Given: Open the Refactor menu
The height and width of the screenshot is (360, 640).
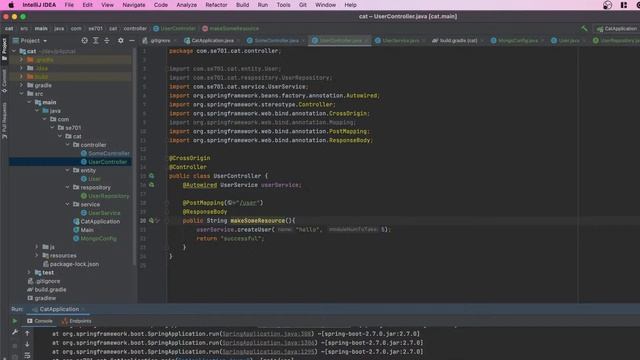Looking at the screenshot, I should [216, 5].
